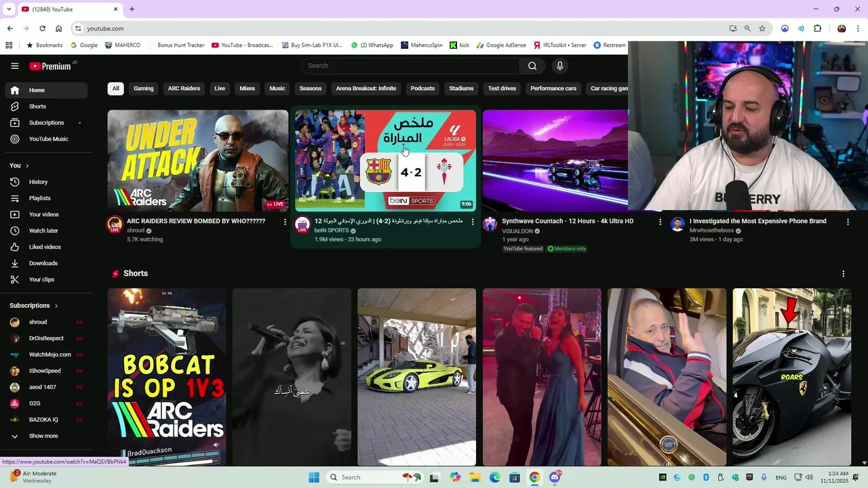This screenshot has height=488, width=868.
Task: Select the Live filter chip
Action: tap(220, 89)
